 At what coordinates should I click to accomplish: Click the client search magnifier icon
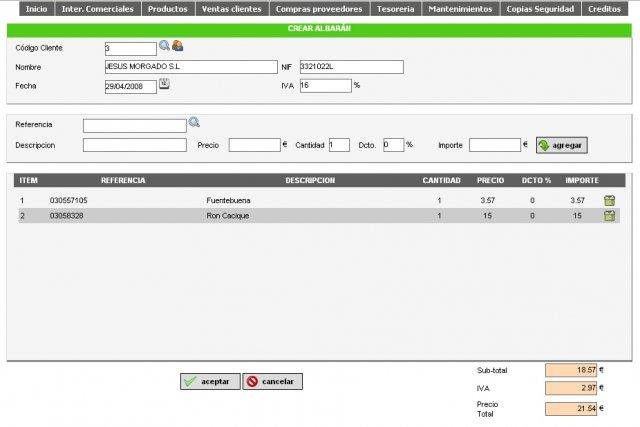tap(165, 46)
